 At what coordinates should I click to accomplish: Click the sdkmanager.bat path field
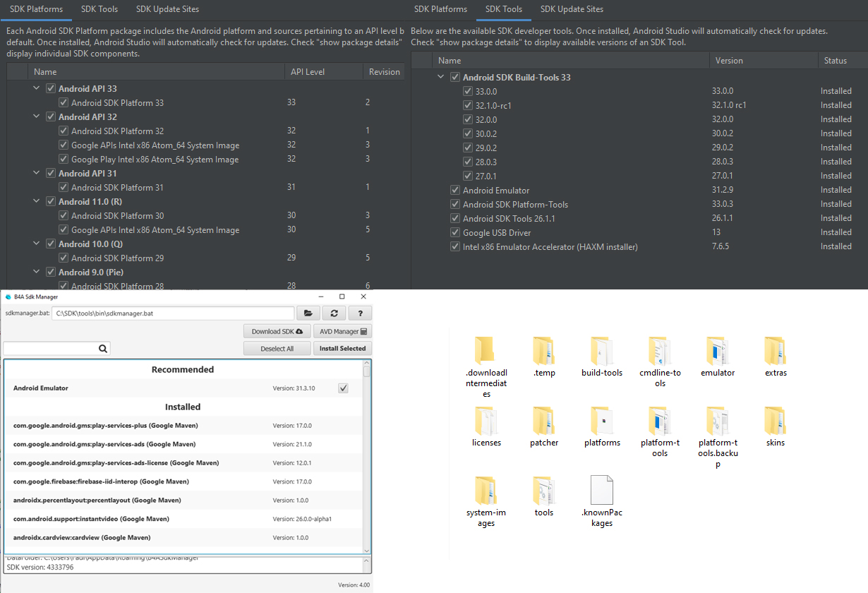(x=173, y=313)
